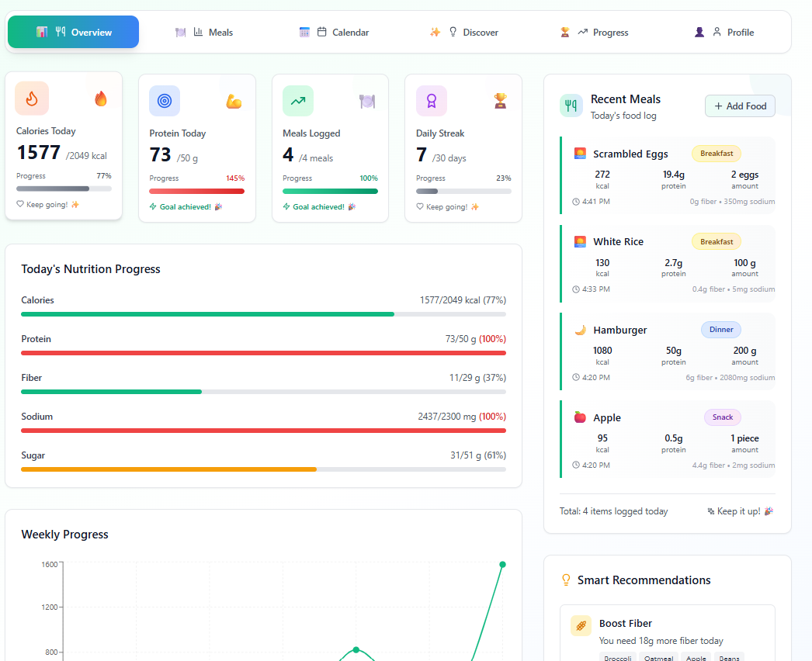
Task: Click 'Total: 4 items logged today' text
Action: 614,511
